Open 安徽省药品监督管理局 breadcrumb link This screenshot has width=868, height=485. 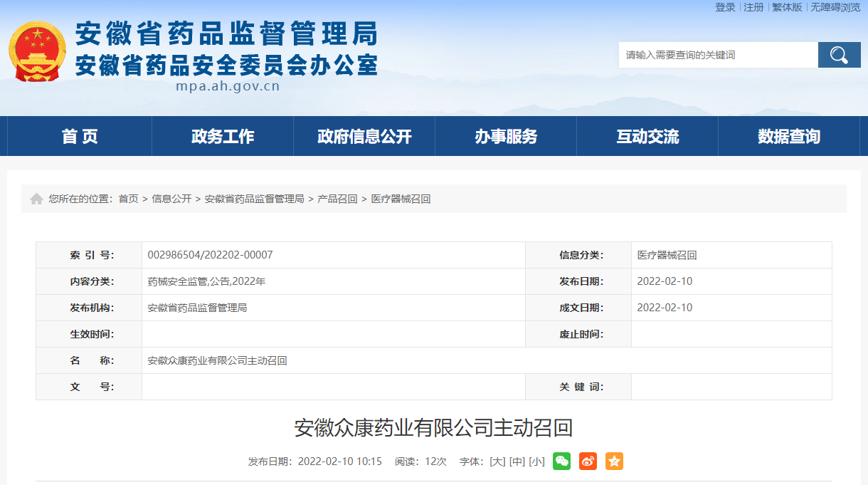pos(254,199)
